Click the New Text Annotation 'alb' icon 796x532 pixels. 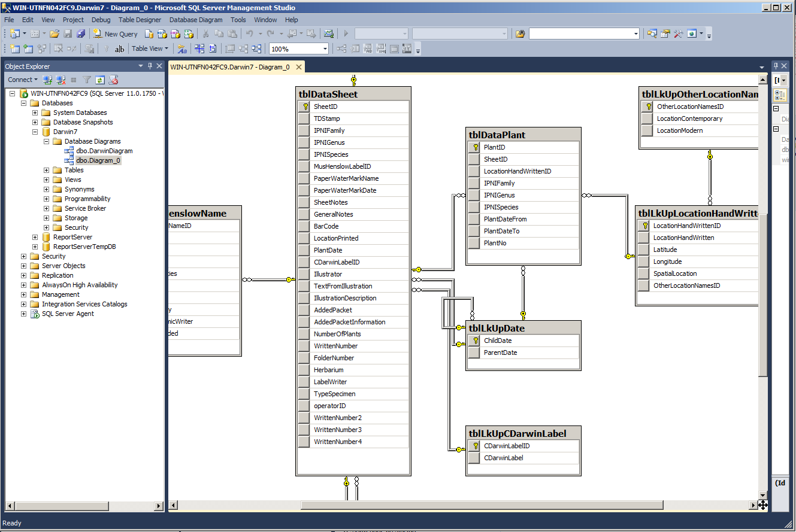119,49
